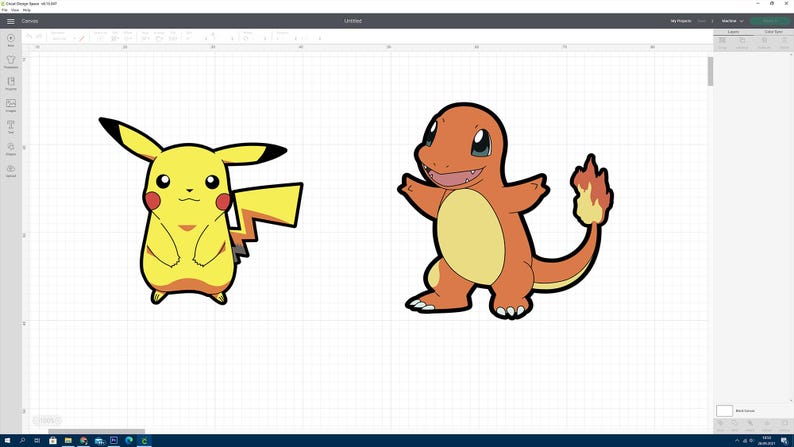Click the Contour icon at panel bottom
Image resolution: width=794 pixels, height=447 pixels.
tap(784, 425)
